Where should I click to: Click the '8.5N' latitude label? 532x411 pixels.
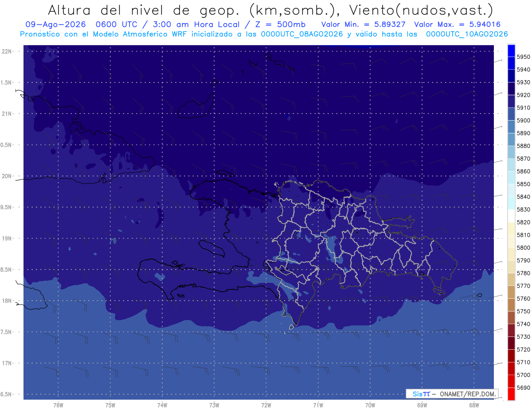coord(6,270)
